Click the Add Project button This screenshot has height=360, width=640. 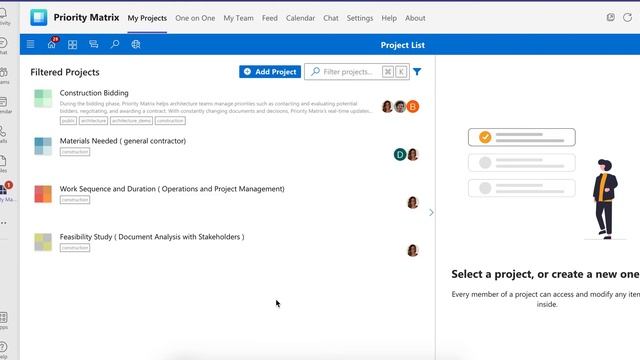click(270, 72)
